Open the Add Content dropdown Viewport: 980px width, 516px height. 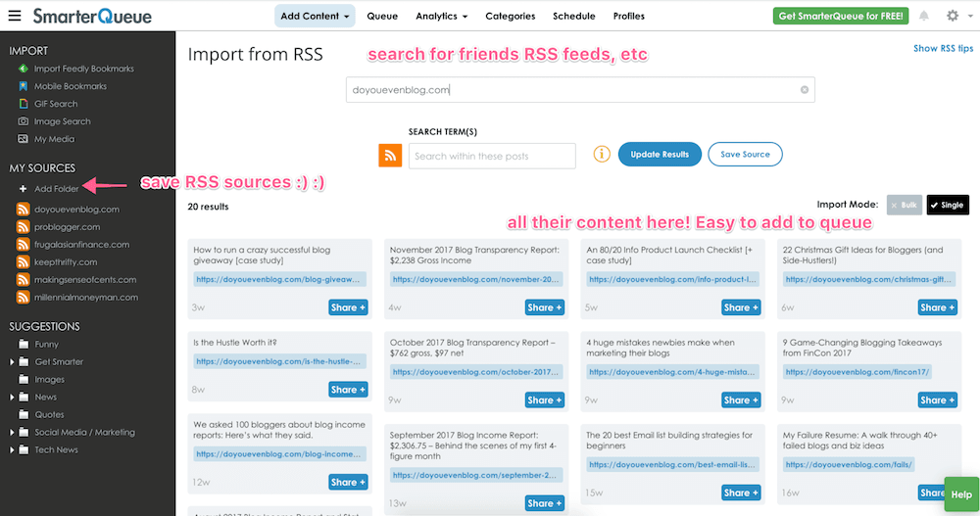click(315, 17)
